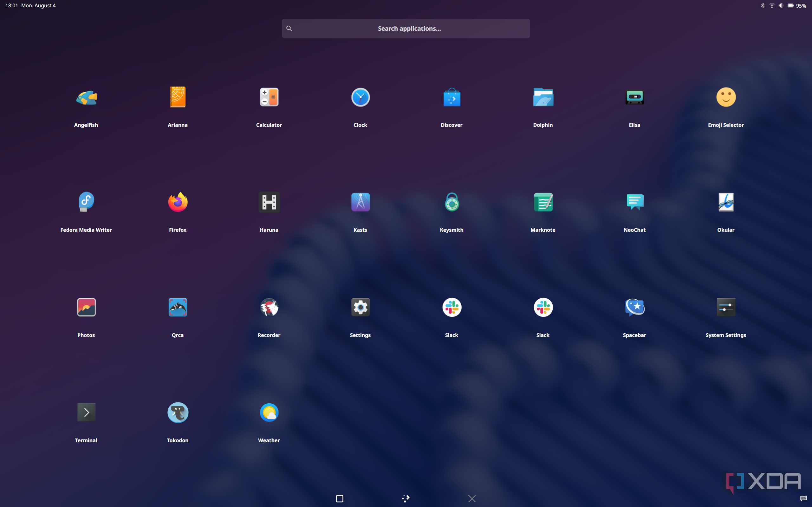Click the battery 95% indicator
The height and width of the screenshot is (507, 812).
[x=796, y=5]
